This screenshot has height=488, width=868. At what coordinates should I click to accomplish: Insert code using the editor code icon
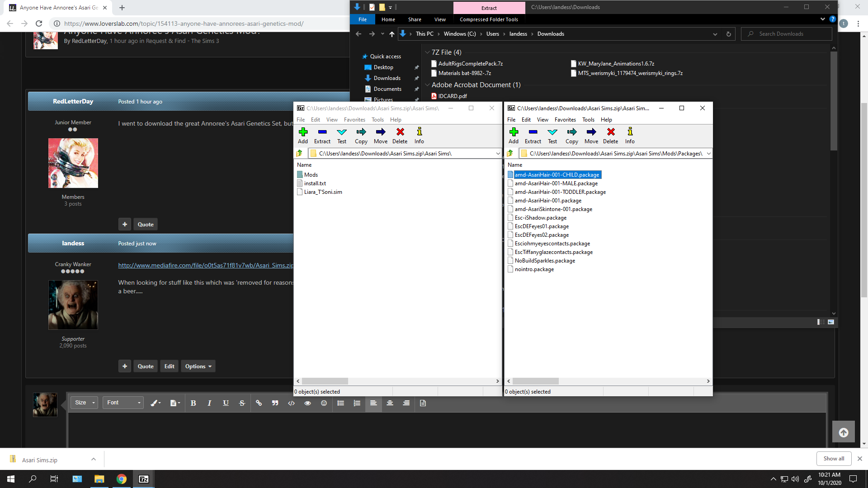(x=291, y=403)
